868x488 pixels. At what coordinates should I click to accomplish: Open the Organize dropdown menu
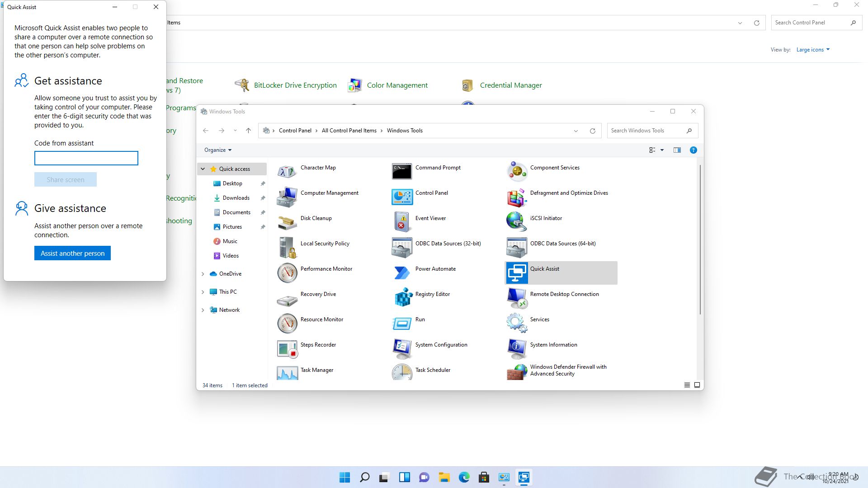[x=217, y=150]
